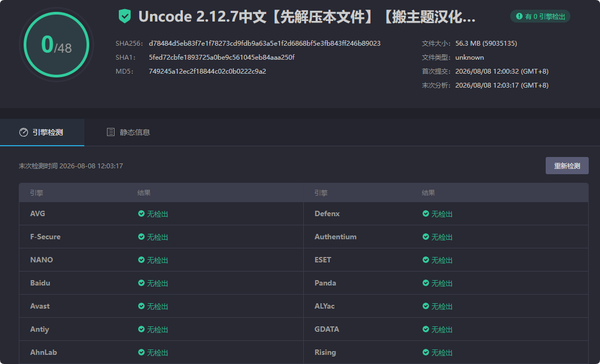Click the Avast engine name
The height and width of the screenshot is (364, 600).
40,306
